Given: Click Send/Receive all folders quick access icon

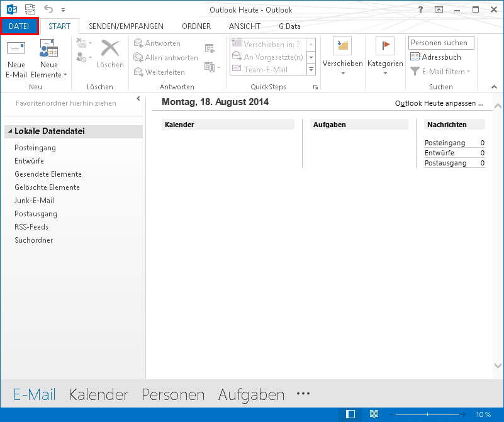Looking at the screenshot, I should 30,9.
